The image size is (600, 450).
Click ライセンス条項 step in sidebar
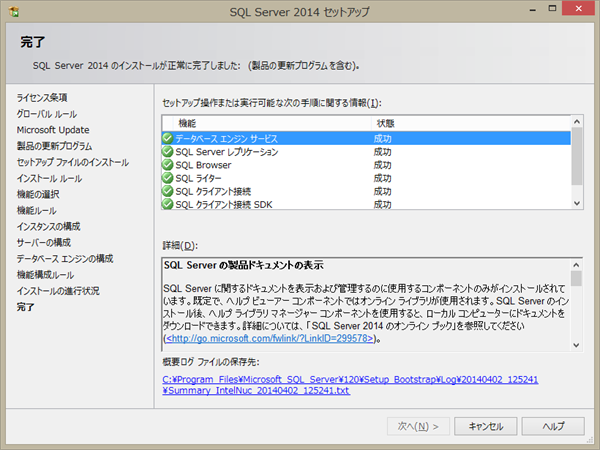coord(42,98)
